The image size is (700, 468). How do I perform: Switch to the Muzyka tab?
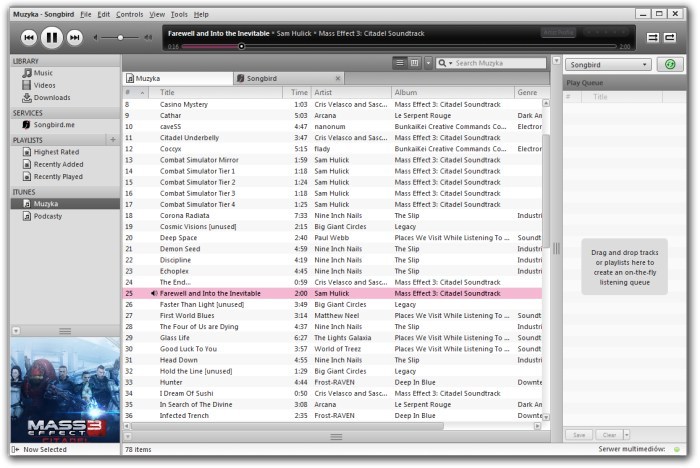pyautogui.click(x=178, y=79)
